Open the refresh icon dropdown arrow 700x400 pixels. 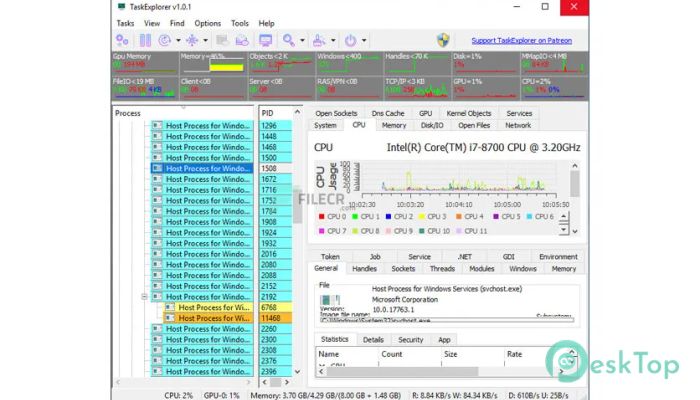point(178,41)
